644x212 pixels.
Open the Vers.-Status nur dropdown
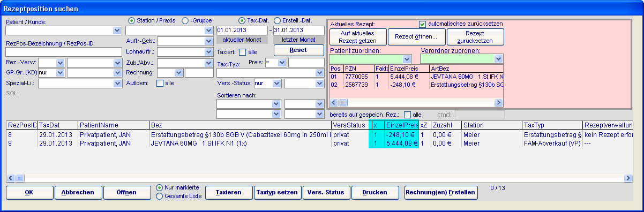pos(276,84)
